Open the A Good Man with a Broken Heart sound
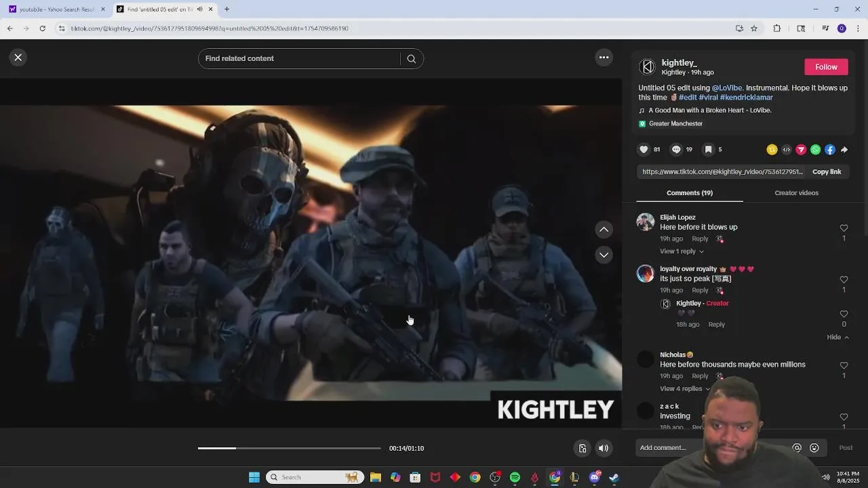 (710, 110)
